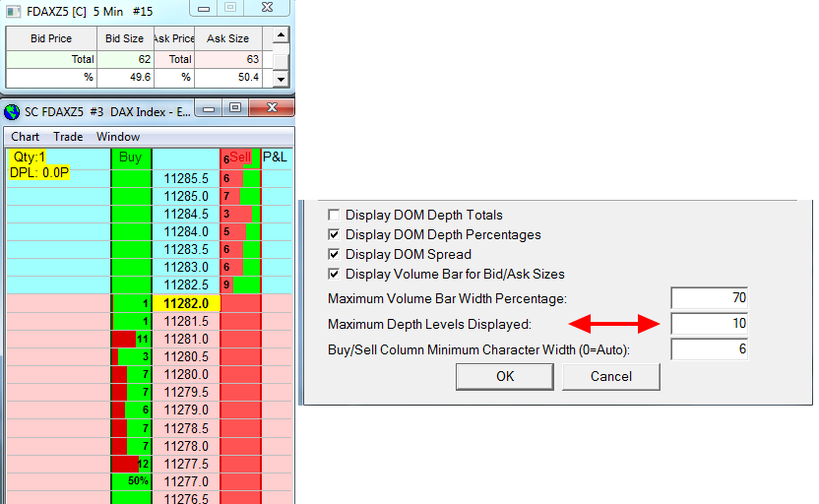The image size is (819, 504).
Task: Maximize the SC FDAXZ5 DAX Index window
Action: click(235, 108)
